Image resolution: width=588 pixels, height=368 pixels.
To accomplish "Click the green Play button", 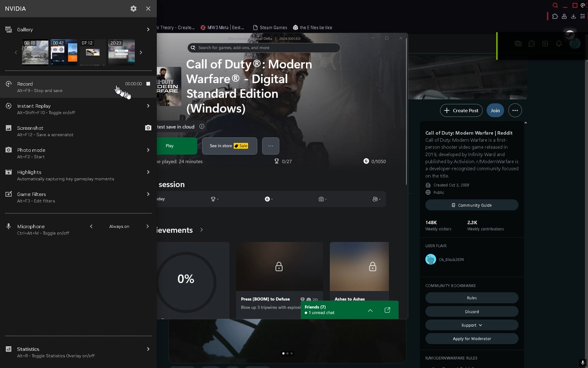I will 177,146.
